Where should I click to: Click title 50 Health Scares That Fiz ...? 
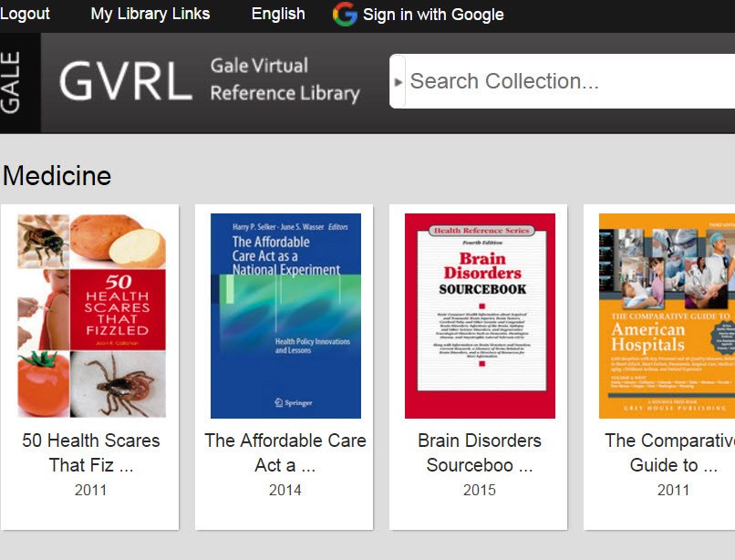click(x=91, y=452)
